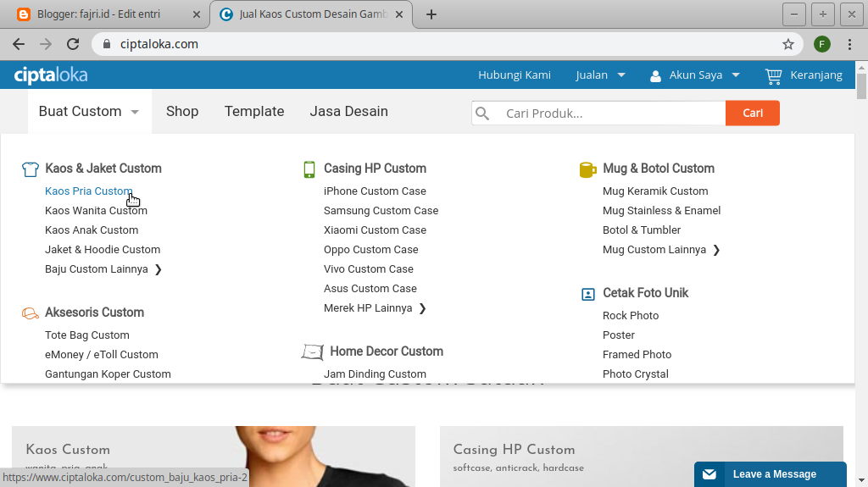Image resolution: width=868 pixels, height=487 pixels.
Task: Open Hubungi Kami page
Action: (x=515, y=75)
